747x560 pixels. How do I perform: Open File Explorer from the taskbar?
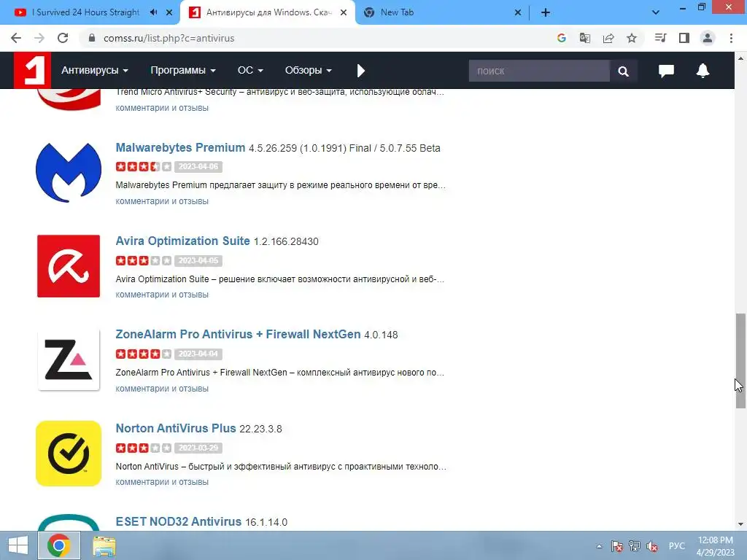[x=104, y=546]
